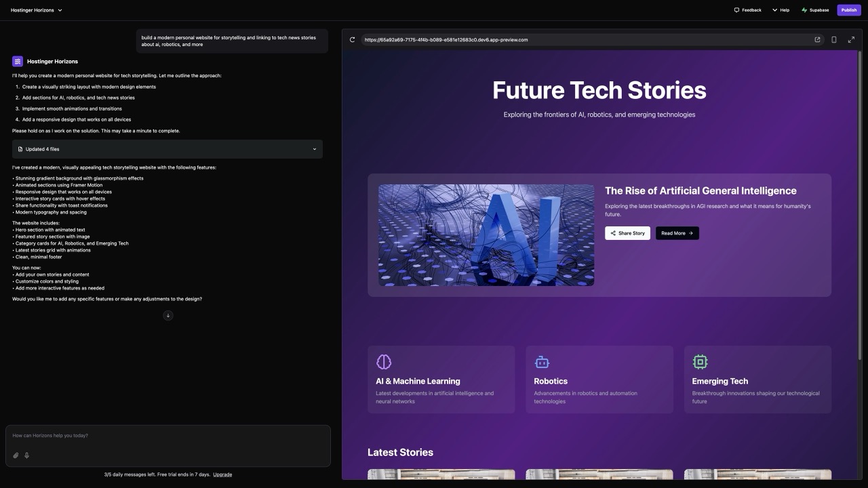Image resolution: width=868 pixels, height=488 pixels.
Task: Open the Feedback menu
Action: pos(748,9)
